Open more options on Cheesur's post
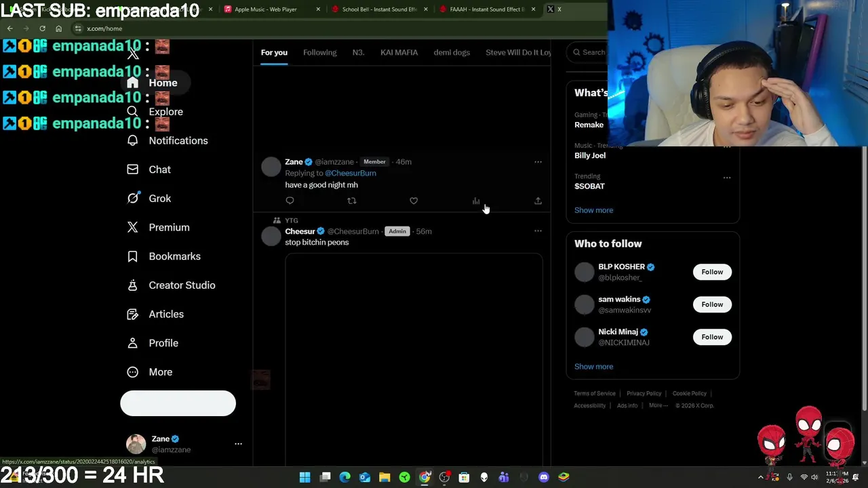Viewport: 868px width, 488px height. (x=538, y=231)
